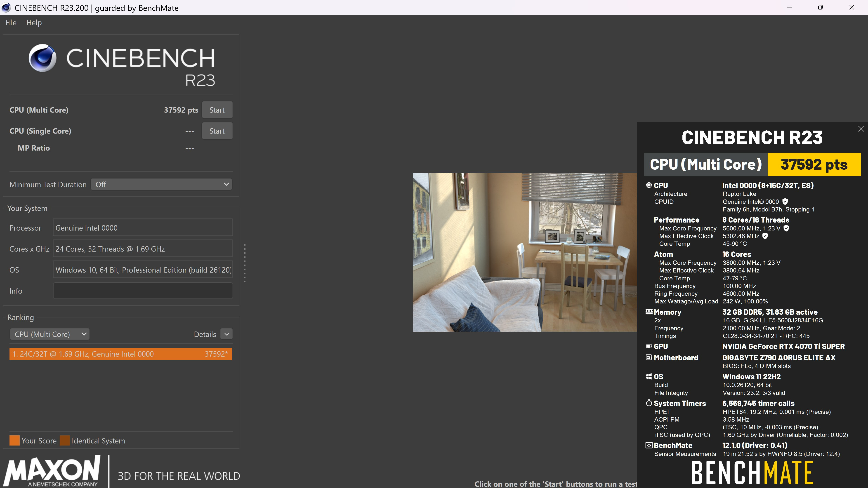Click the System Timers stopwatch icon
This screenshot has width=868, height=488.
[649, 403]
